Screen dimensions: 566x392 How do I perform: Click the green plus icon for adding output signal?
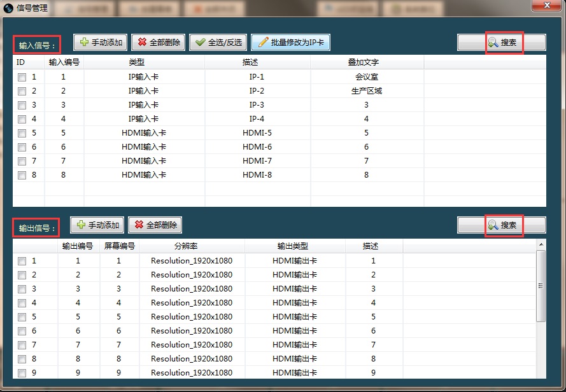point(80,225)
